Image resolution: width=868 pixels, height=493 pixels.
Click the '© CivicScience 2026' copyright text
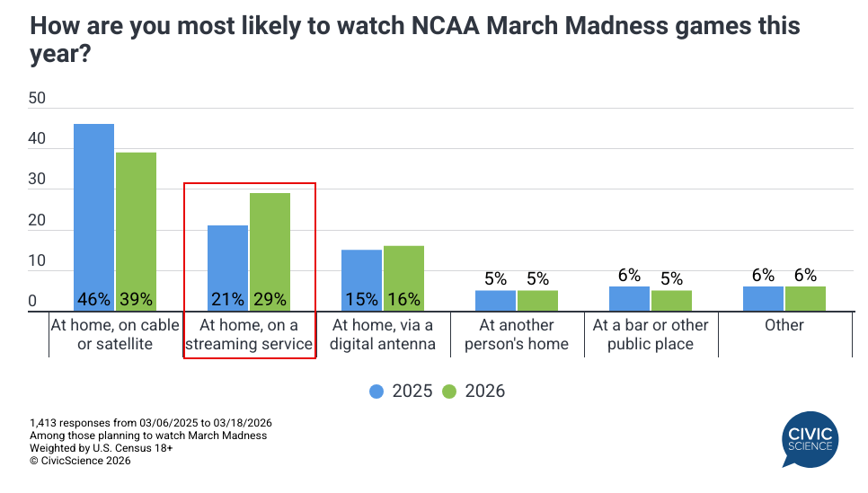coord(80,461)
